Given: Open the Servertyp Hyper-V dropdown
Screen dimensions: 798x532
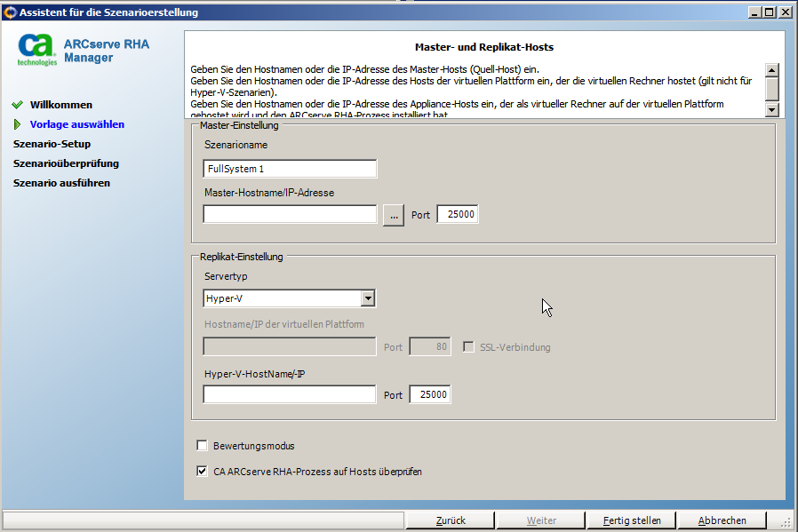Looking at the screenshot, I should point(368,298).
